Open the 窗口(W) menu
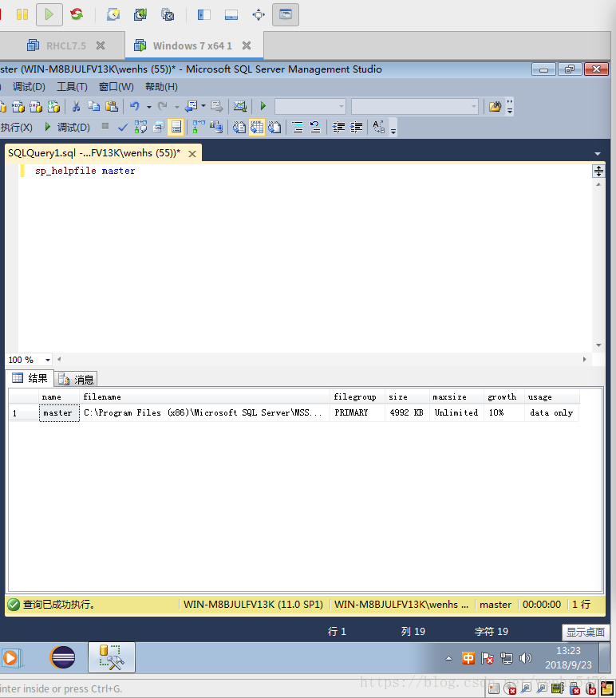Image resolution: width=616 pixels, height=698 pixels. (x=116, y=87)
